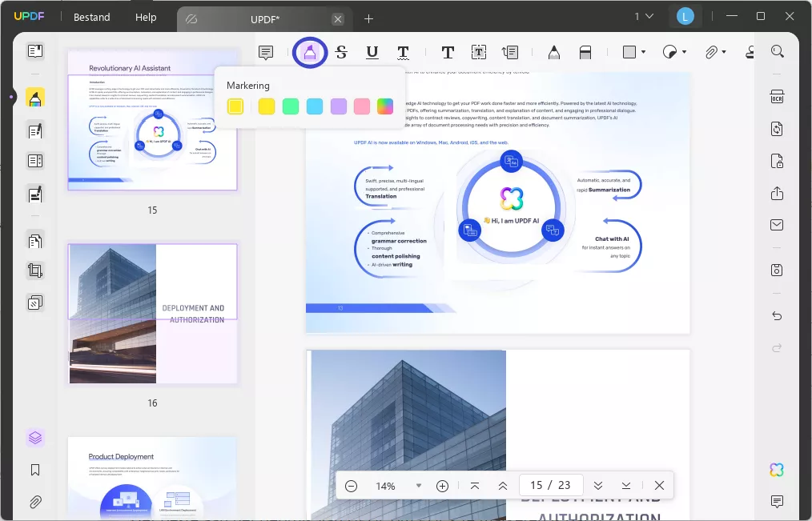The image size is (812, 521).
Task: Zoom in with the plus button
Action: click(442, 486)
